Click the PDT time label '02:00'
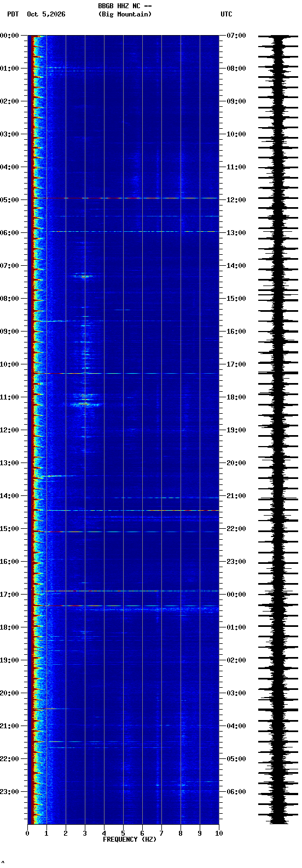 (x=9, y=101)
